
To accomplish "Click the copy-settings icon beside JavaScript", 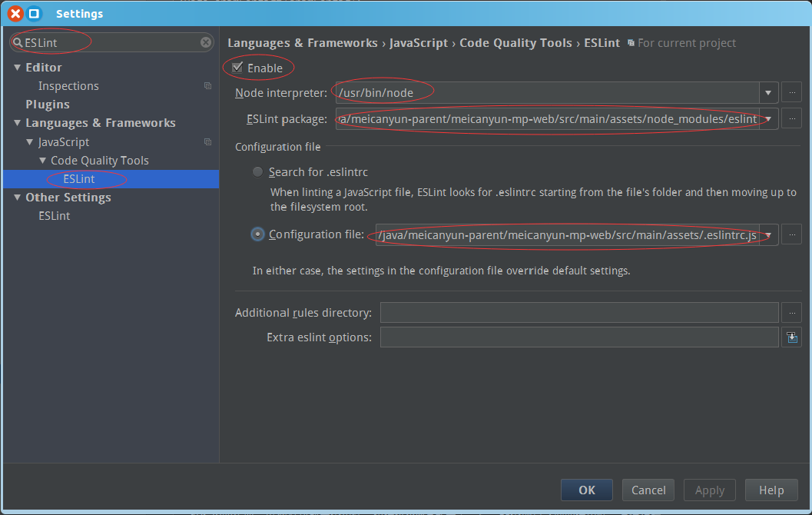I will tap(207, 141).
